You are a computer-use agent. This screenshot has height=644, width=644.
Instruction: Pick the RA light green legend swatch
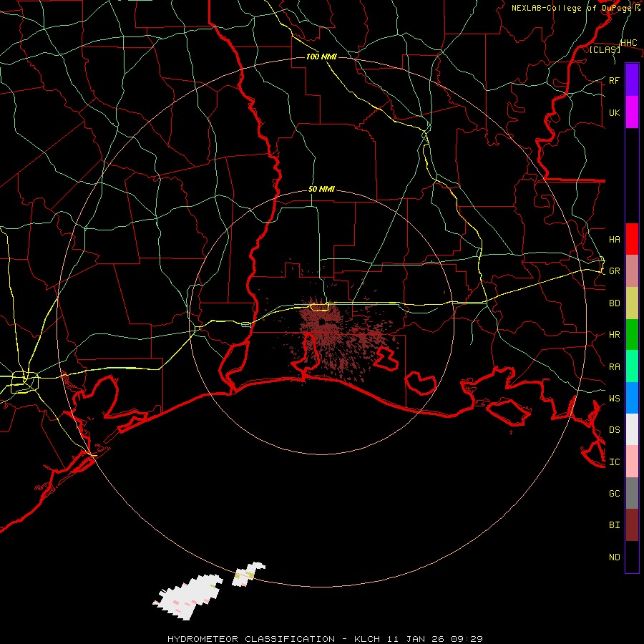coord(632,366)
